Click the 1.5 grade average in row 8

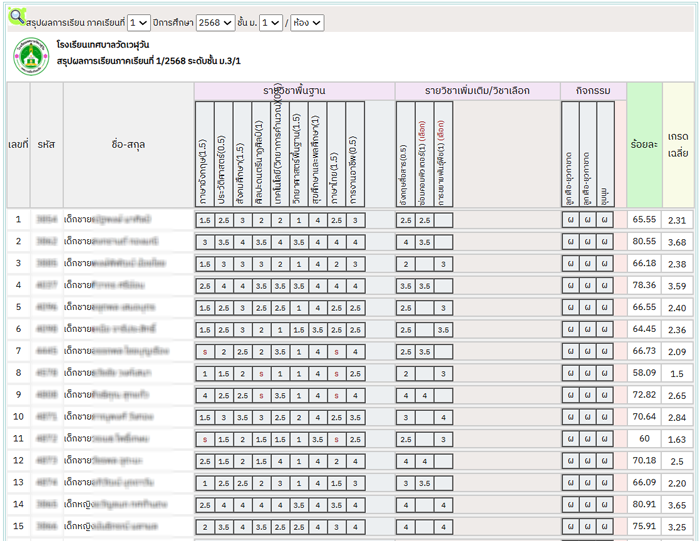(x=677, y=373)
